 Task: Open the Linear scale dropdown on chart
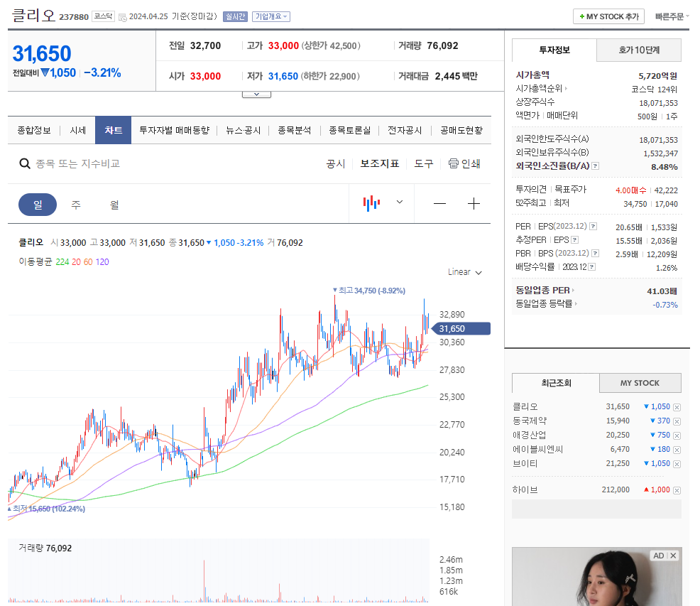coord(465,271)
